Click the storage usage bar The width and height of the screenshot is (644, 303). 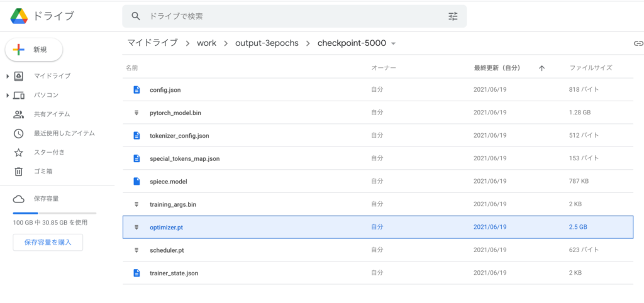54,214
